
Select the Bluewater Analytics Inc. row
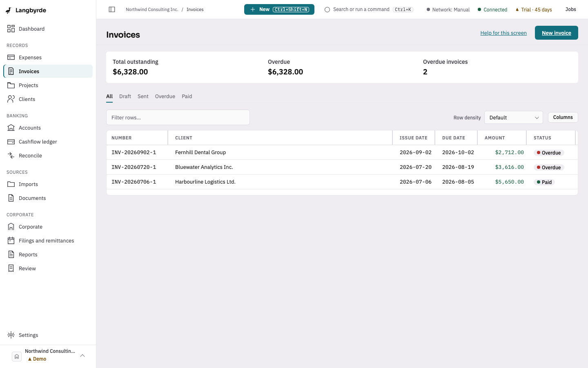tap(342, 167)
